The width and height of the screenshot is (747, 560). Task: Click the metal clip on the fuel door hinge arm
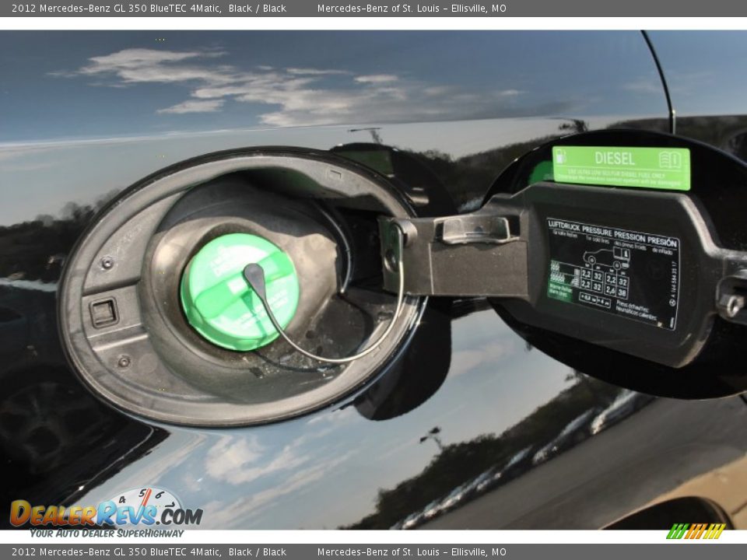[475, 229]
